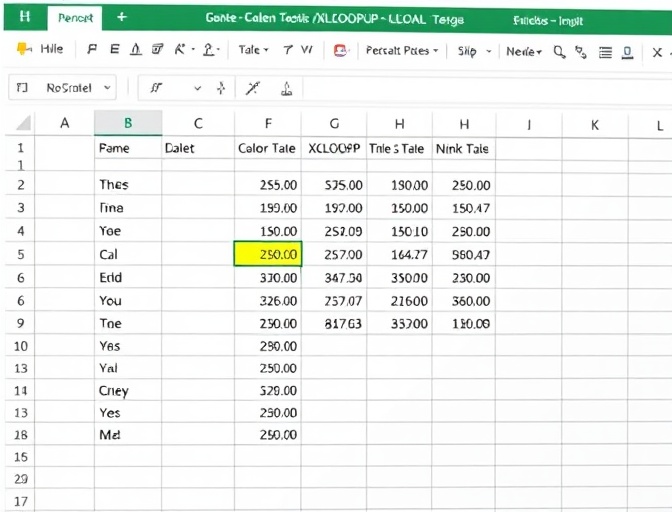This screenshot has width=672, height=512.
Task: Click the flask icon in formula bar
Action: (287, 89)
